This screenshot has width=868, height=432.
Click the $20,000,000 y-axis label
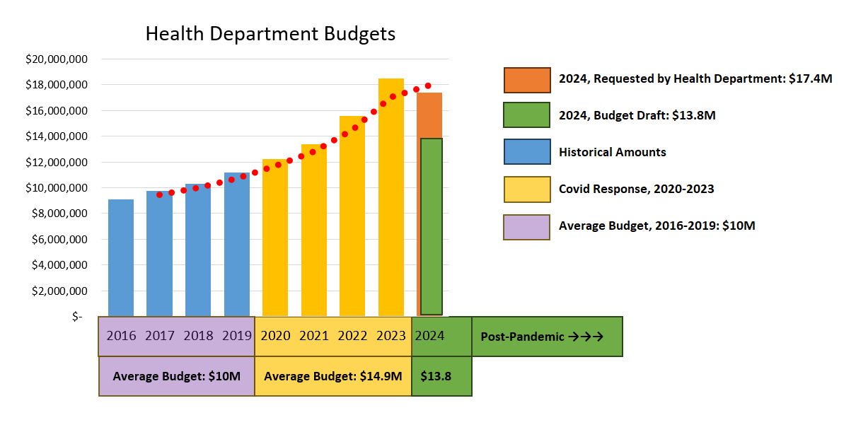pyautogui.click(x=56, y=59)
